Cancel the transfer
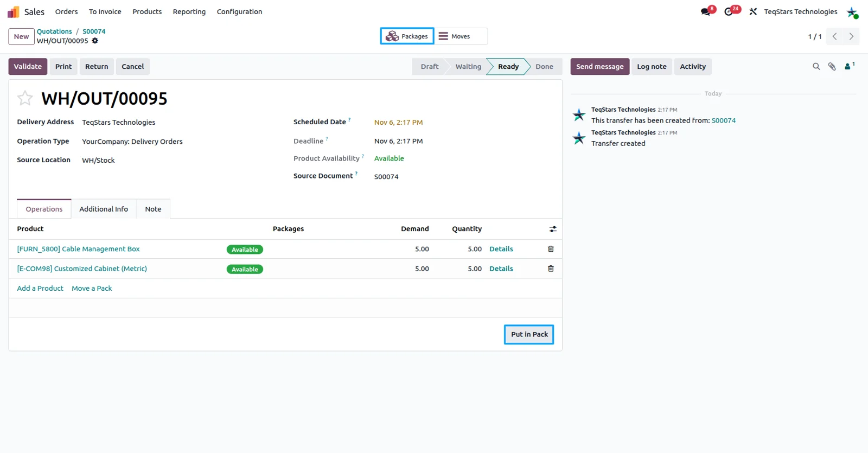This screenshot has width=868, height=453. pos(132,66)
